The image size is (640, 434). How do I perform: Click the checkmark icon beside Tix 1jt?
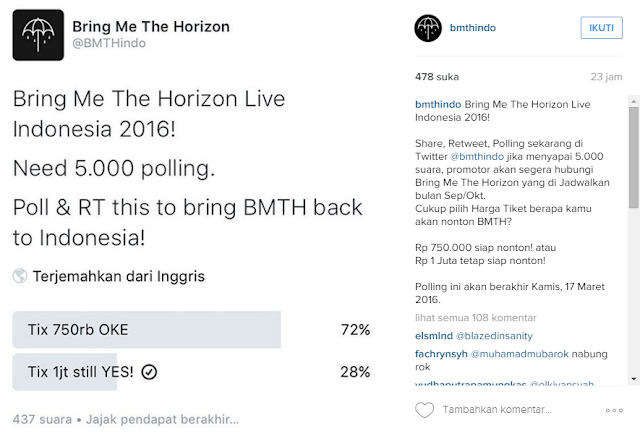(149, 372)
